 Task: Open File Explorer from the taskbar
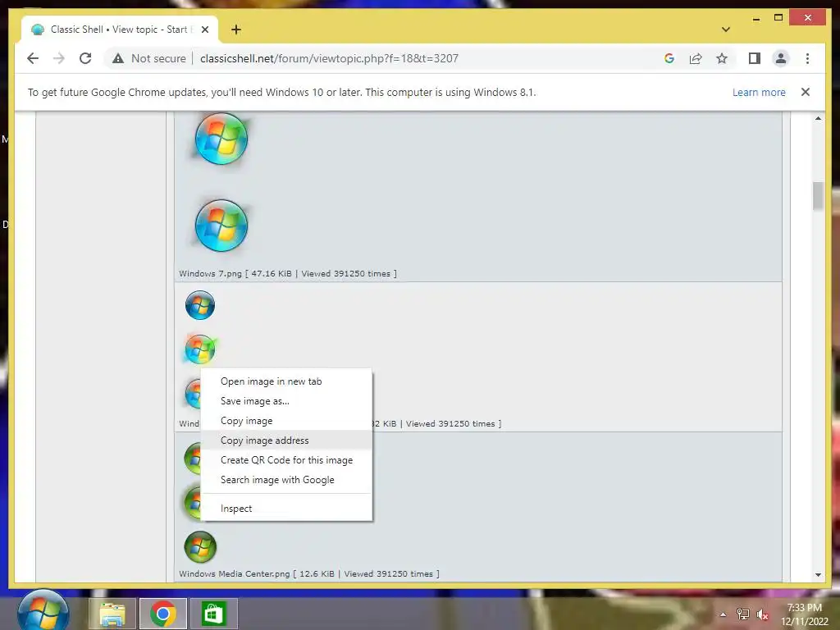(112, 614)
